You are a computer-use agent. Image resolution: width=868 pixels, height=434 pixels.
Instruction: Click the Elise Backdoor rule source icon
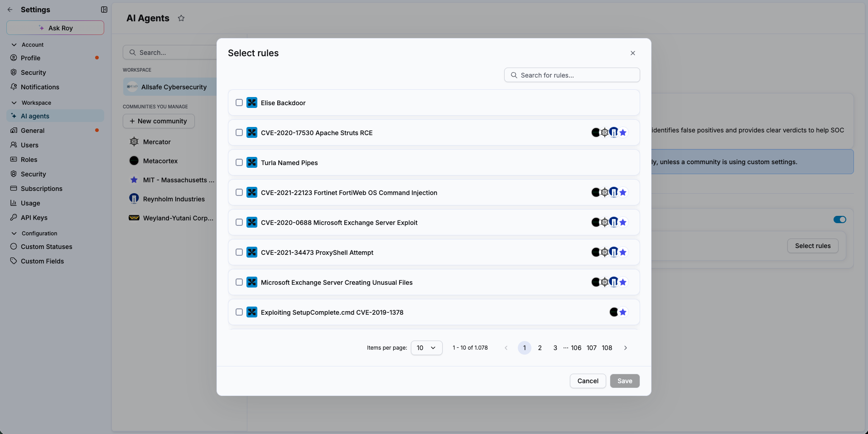pos(252,103)
